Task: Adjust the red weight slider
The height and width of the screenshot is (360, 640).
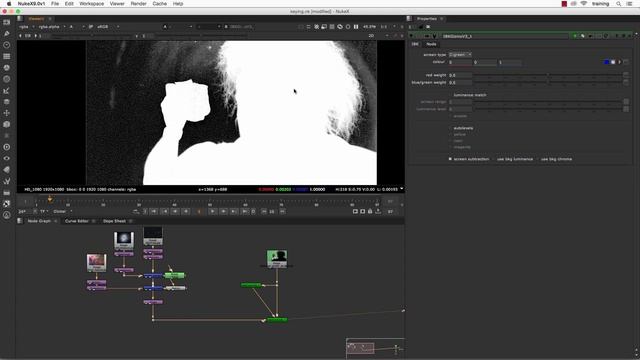Action: pyautogui.click(x=548, y=76)
